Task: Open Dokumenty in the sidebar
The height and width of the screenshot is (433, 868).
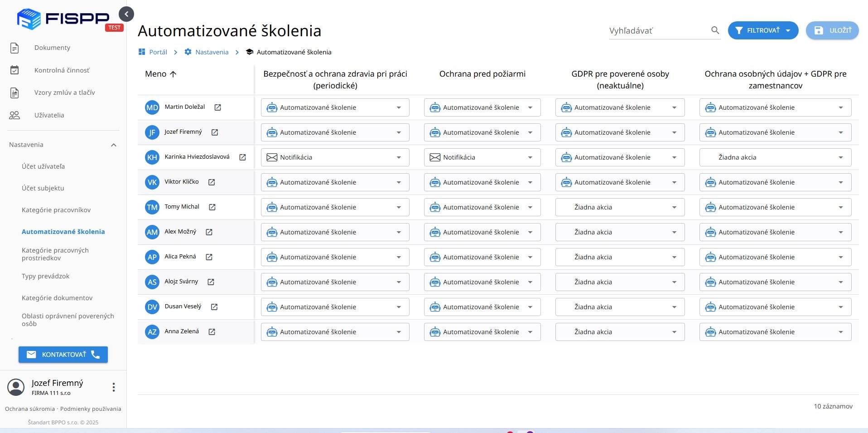Action: click(x=52, y=48)
